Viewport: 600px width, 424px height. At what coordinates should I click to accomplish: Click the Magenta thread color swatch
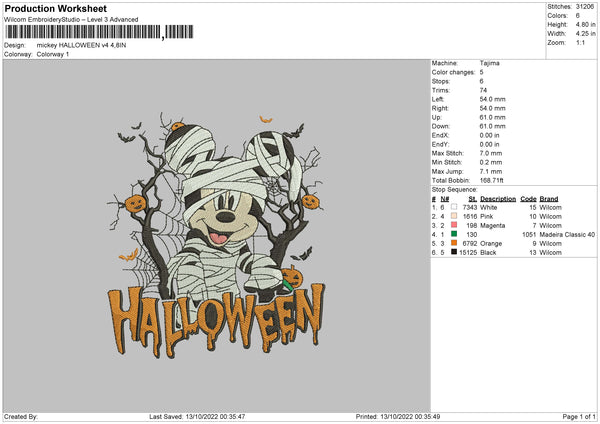pos(454,225)
